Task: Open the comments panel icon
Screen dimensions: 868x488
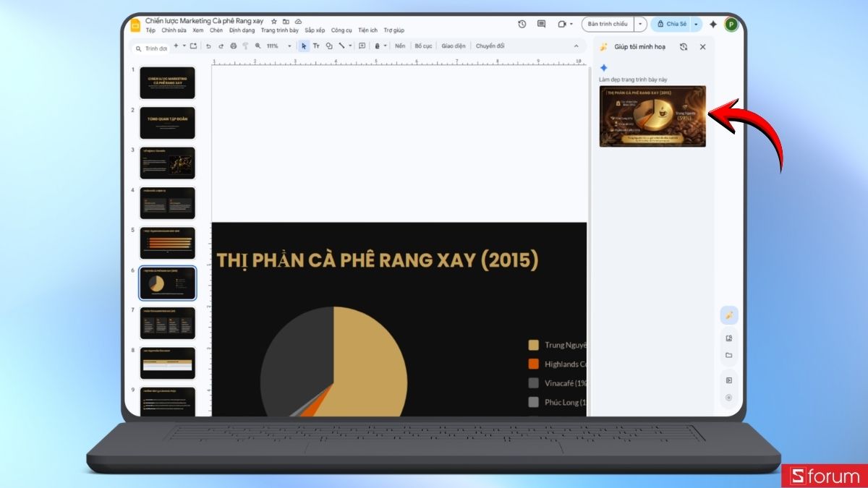Action: click(540, 24)
